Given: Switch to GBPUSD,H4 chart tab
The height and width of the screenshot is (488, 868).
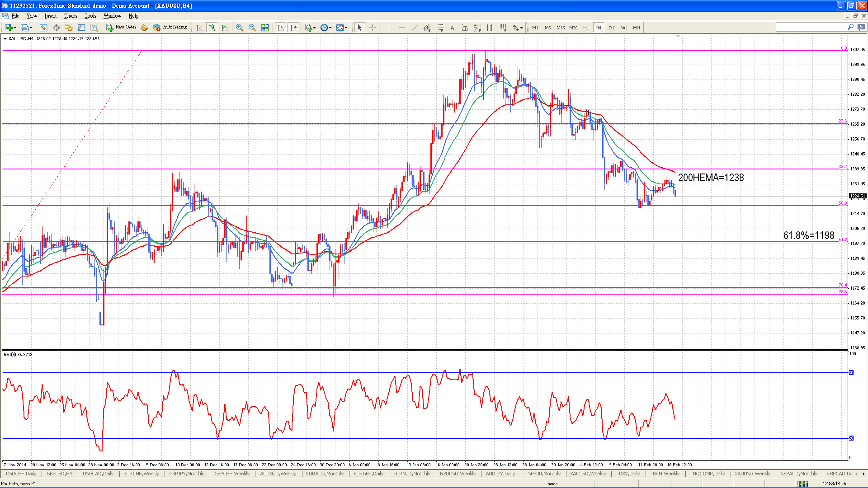Looking at the screenshot, I should click(x=59, y=474).
